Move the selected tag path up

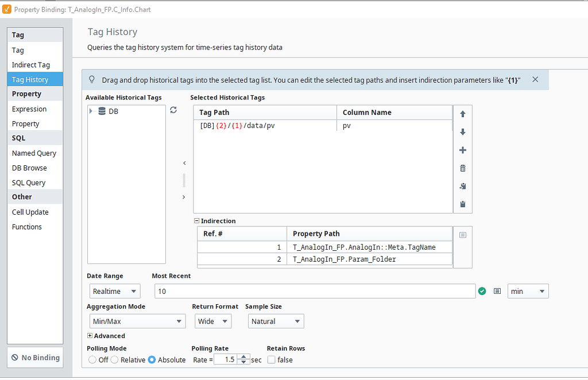click(463, 114)
